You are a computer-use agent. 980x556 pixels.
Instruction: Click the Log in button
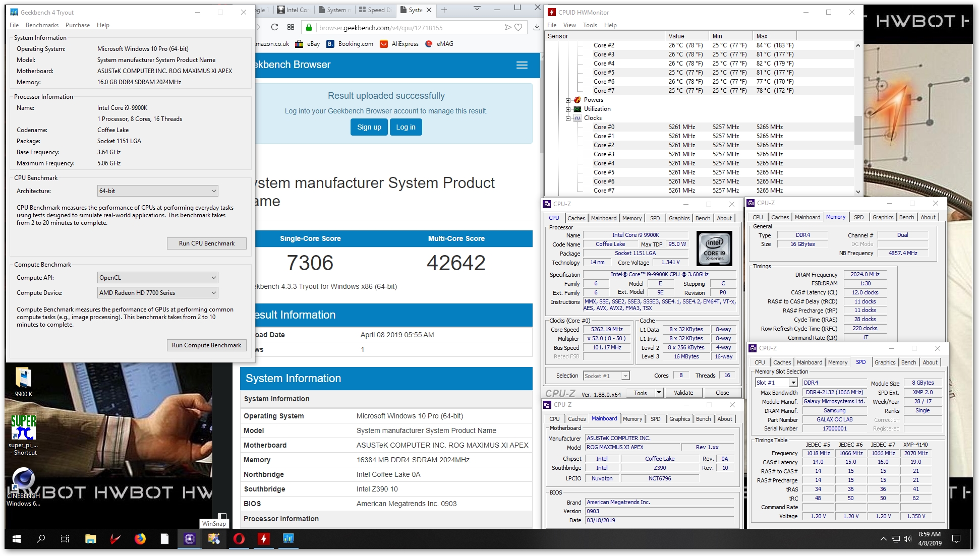pos(406,127)
